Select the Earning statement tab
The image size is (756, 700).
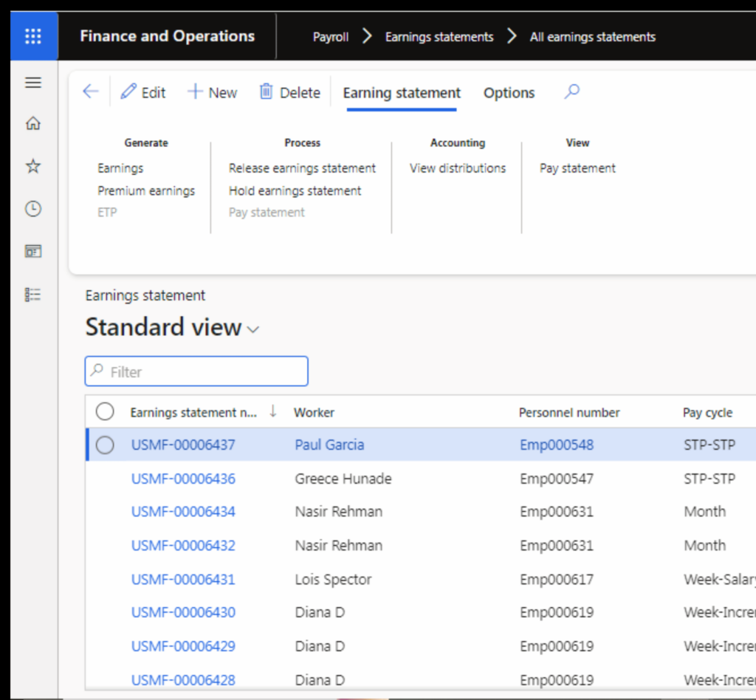[x=401, y=92]
